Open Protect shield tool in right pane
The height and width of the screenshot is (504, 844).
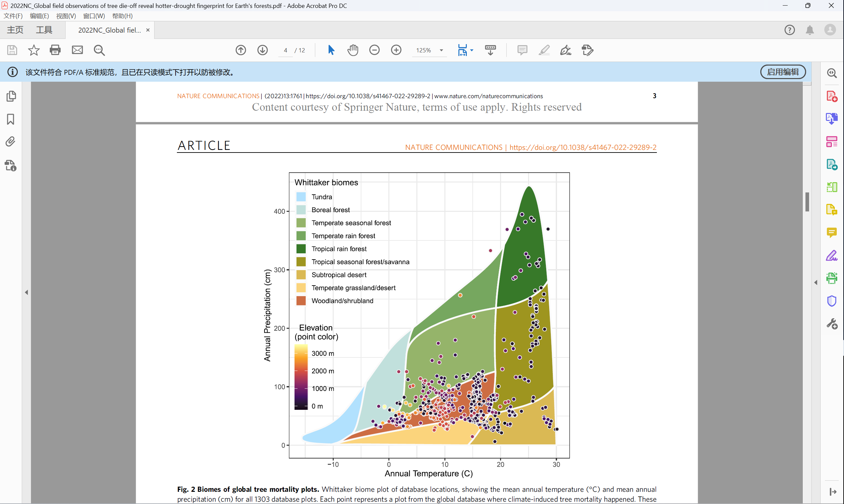(832, 301)
